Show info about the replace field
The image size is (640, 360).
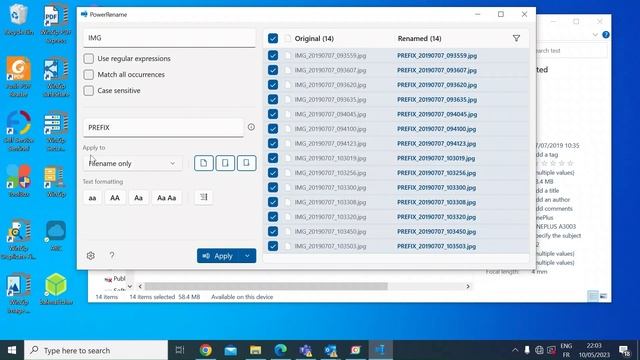[x=251, y=127]
